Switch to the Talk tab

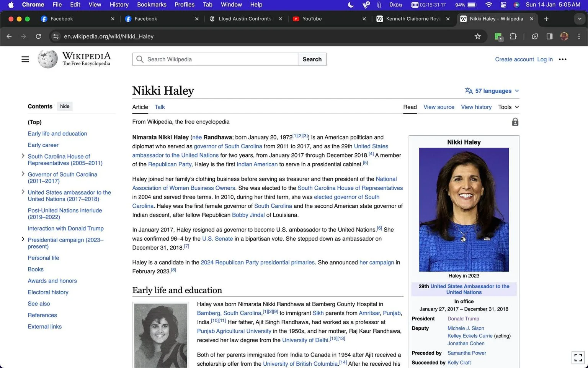point(160,107)
